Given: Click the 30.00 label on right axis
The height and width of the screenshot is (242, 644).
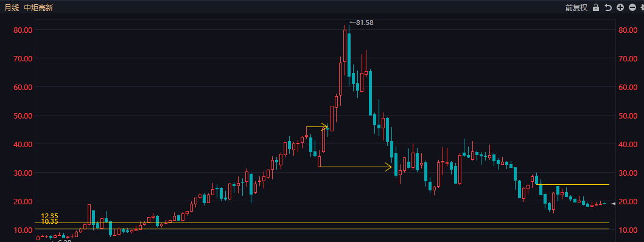Looking at the screenshot, I should click(628, 173).
